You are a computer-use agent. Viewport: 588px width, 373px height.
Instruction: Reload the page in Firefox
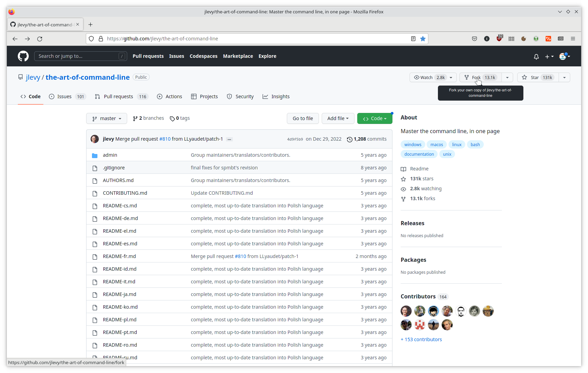[40, 39]
